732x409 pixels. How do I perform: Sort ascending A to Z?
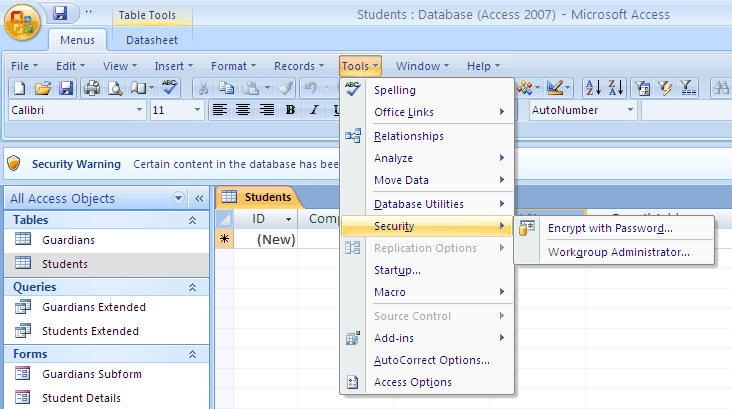tap(593, 88)
